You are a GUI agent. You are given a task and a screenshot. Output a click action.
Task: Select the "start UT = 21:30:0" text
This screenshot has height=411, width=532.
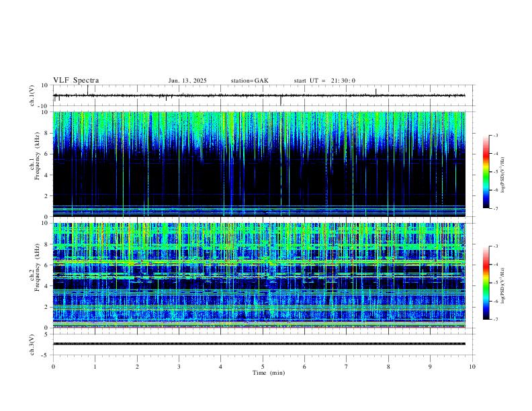(324, 81)
